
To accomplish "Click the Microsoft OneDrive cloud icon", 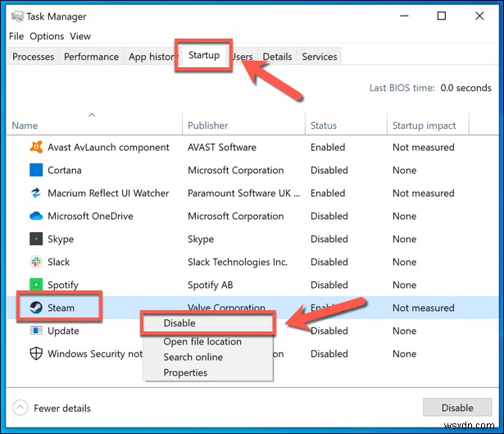I will [x=36, y=217].
